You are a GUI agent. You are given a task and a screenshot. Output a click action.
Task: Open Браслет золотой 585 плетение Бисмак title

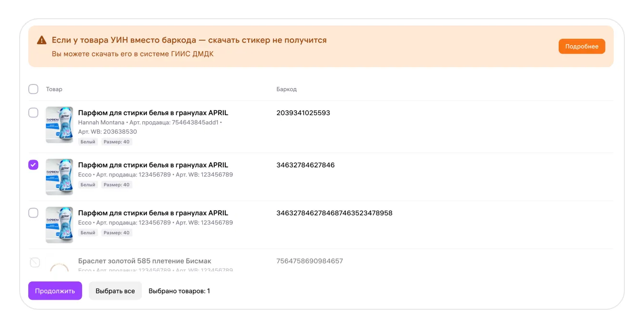[145, 261]
